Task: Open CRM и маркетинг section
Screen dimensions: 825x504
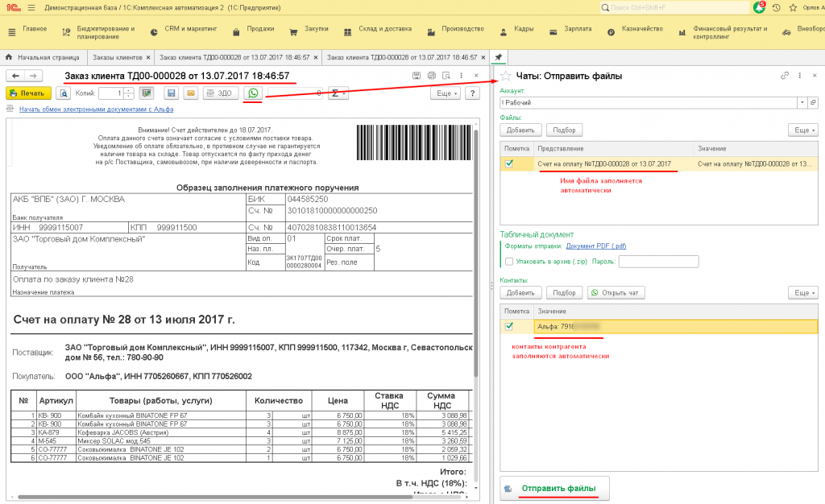Action: click(184, 30)
